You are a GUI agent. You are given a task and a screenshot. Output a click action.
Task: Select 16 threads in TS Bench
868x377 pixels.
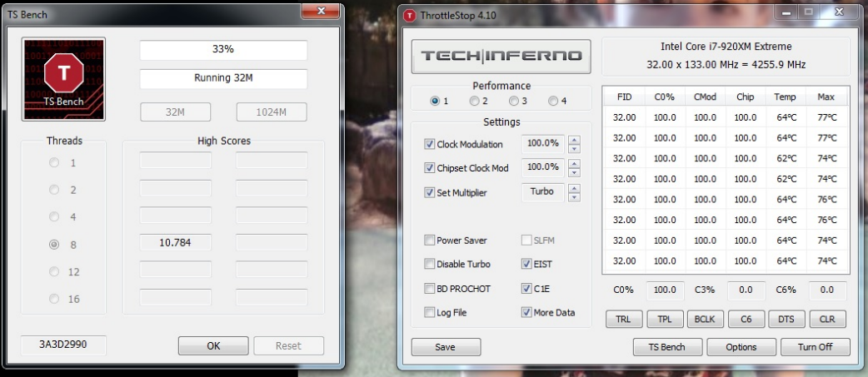[54, 299]
